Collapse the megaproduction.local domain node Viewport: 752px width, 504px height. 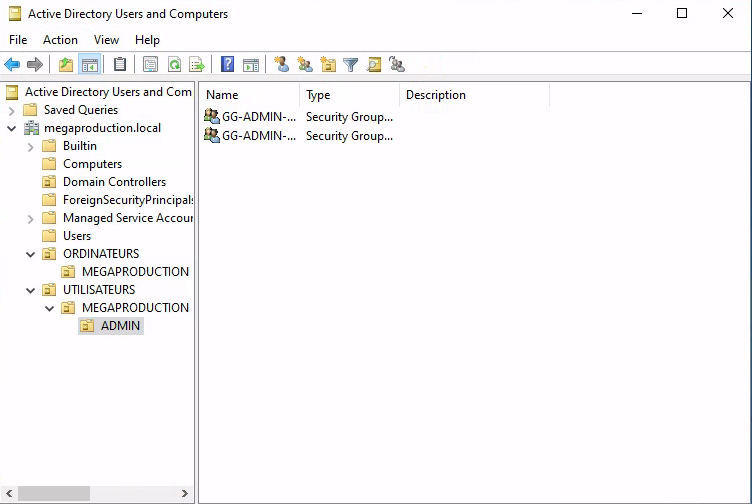pos(12,128)
